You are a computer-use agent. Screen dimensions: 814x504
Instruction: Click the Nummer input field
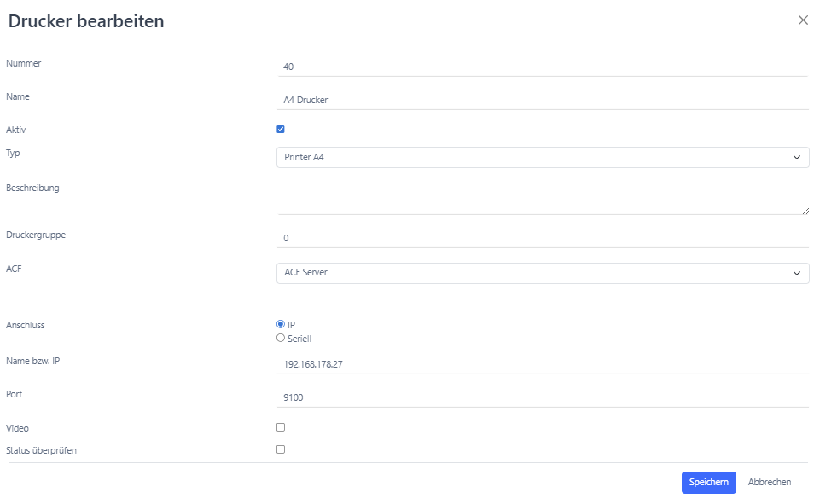[543, 67]
